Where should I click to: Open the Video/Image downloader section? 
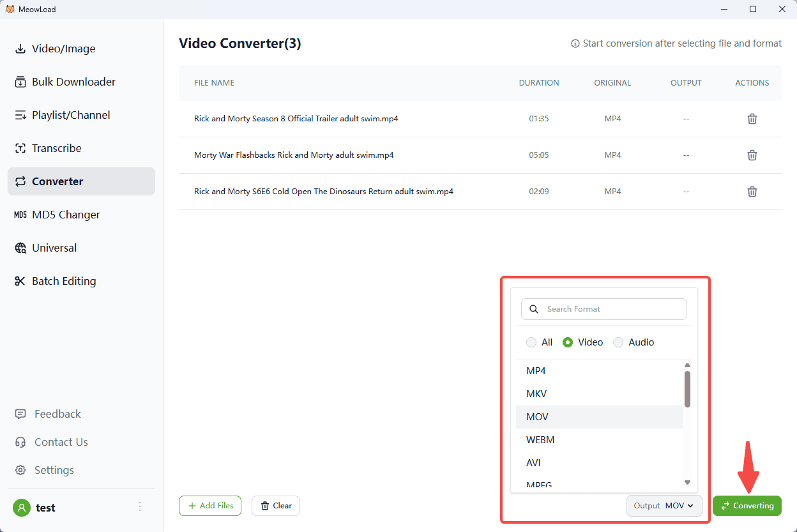tap(63, 49)
